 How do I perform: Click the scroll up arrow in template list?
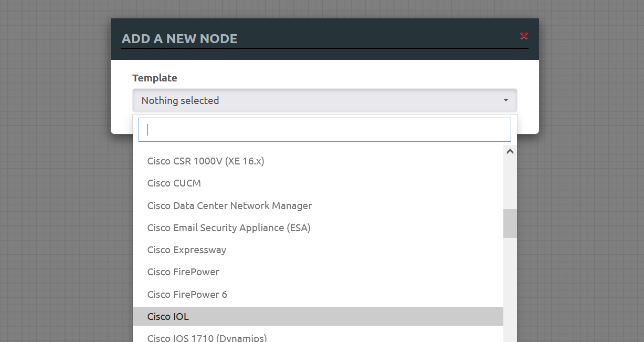[x=510, y=151]
